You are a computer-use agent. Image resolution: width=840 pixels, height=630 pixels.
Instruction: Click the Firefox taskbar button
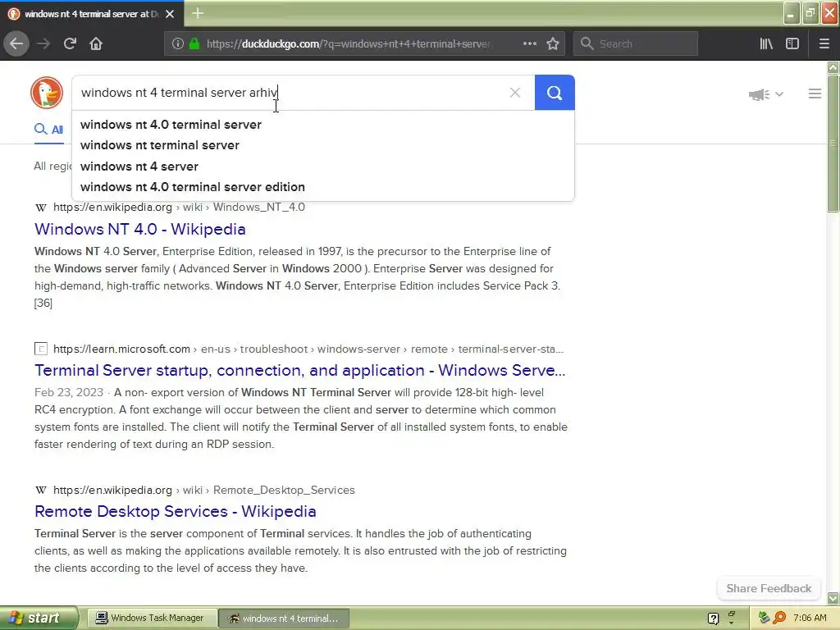pyautogui.click(x=284, y=618)
